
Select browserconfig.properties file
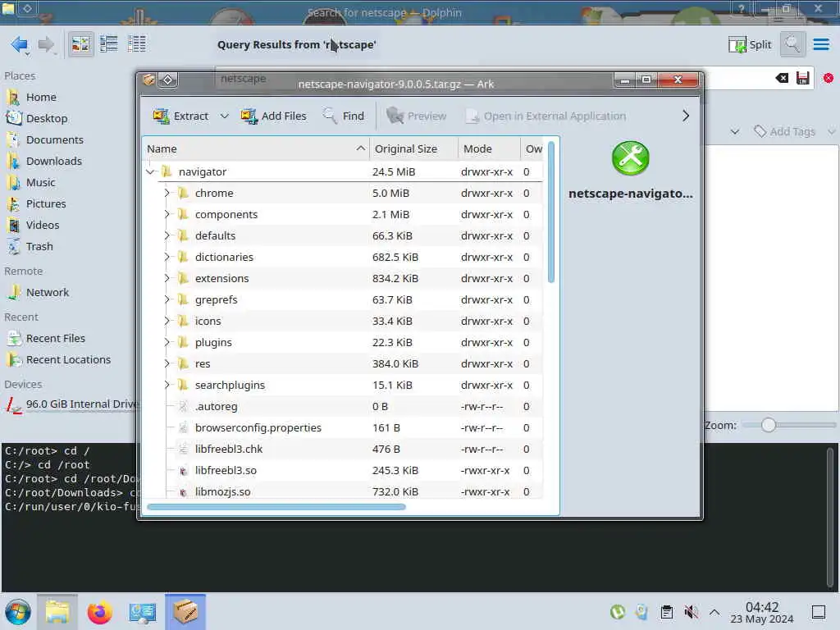343,428
